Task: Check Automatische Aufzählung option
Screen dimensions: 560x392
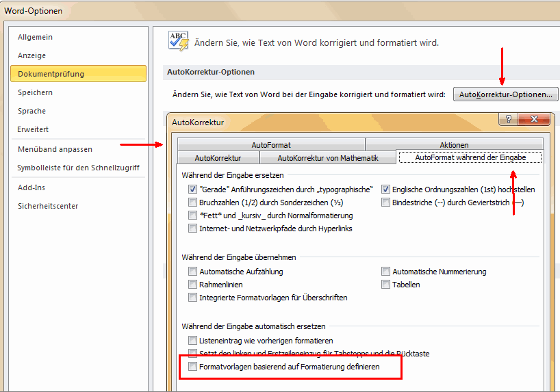Action: [192, 272]
